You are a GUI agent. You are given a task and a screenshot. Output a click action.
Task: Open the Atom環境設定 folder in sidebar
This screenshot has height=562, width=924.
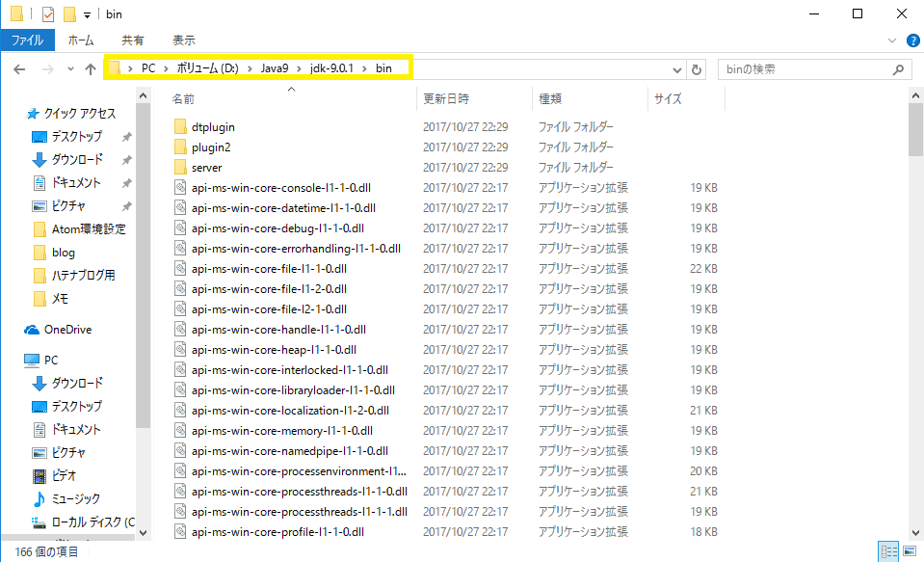point(89,229)
